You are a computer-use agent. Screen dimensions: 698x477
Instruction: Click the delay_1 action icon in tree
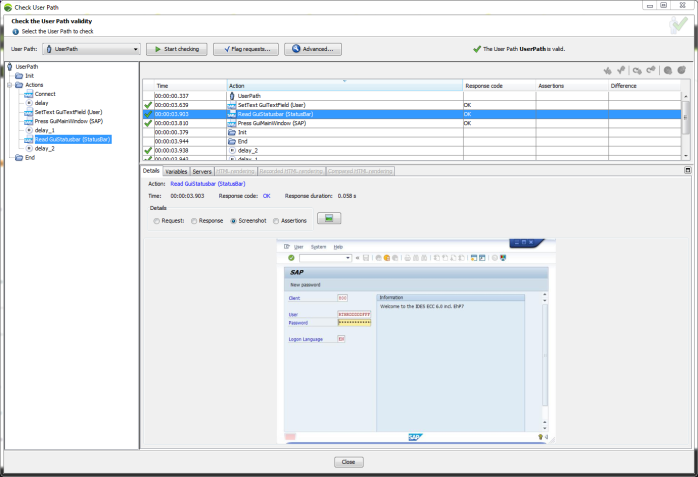click(x=29, y=130)
